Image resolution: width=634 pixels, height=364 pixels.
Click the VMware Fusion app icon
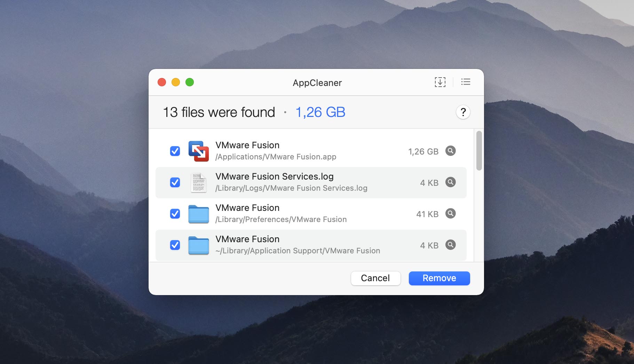pyautogui.click(x=198, y=151)
